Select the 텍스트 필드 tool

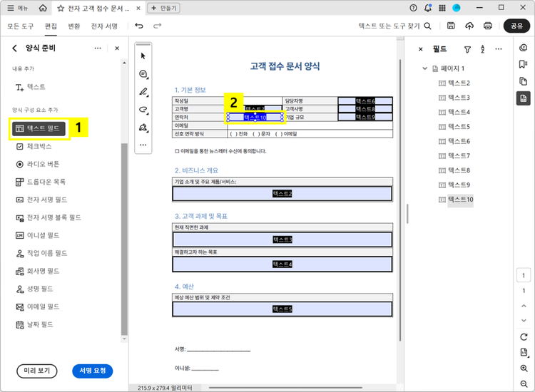point(39,128)
